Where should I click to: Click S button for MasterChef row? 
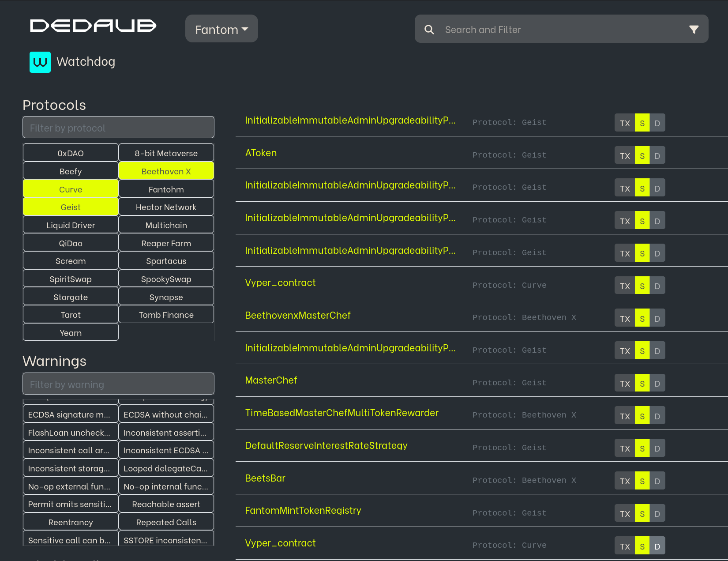[x=642, y=383]
